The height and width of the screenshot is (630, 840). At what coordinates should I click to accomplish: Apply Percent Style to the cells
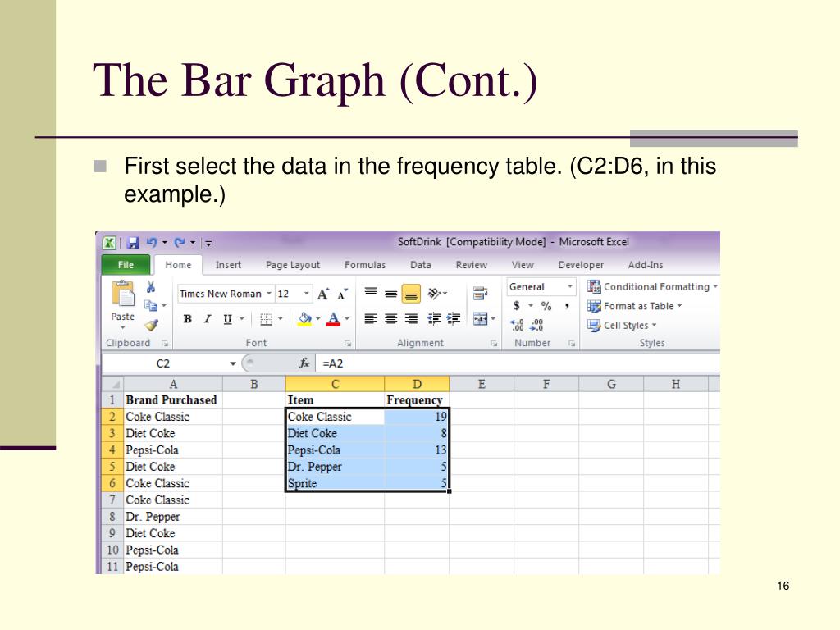pos(546,306)
